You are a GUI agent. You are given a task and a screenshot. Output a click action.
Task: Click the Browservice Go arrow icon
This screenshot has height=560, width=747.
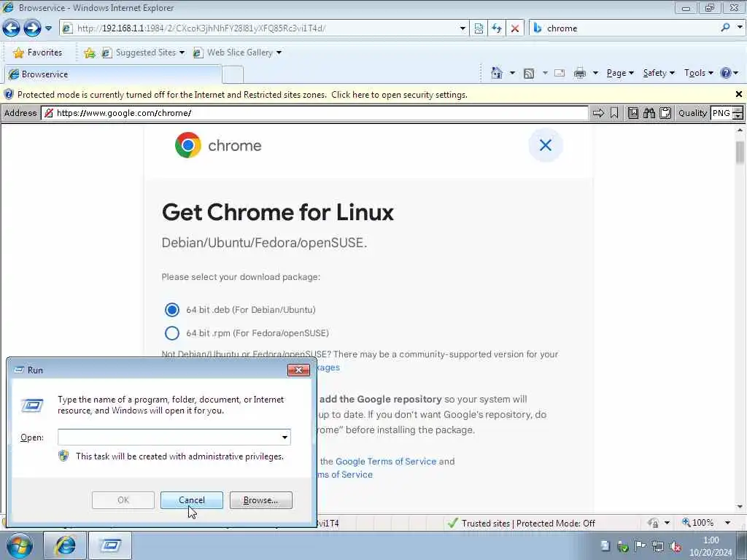click(598, 113)
